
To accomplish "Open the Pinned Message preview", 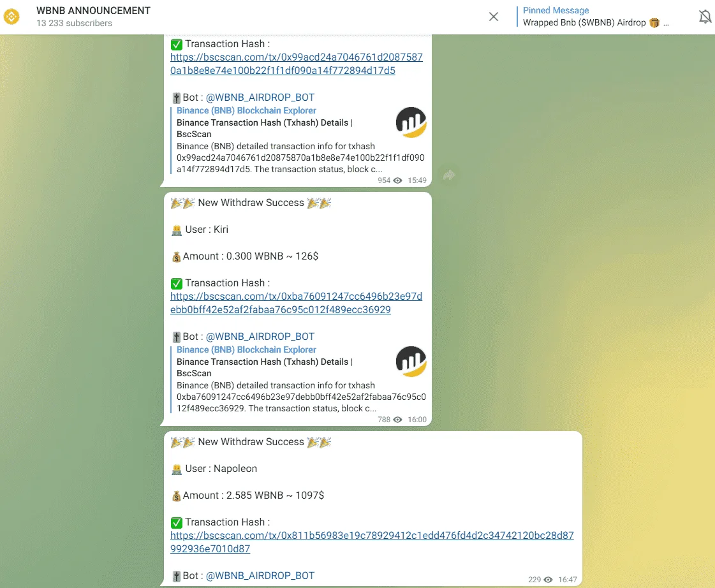I will (596, 17).
